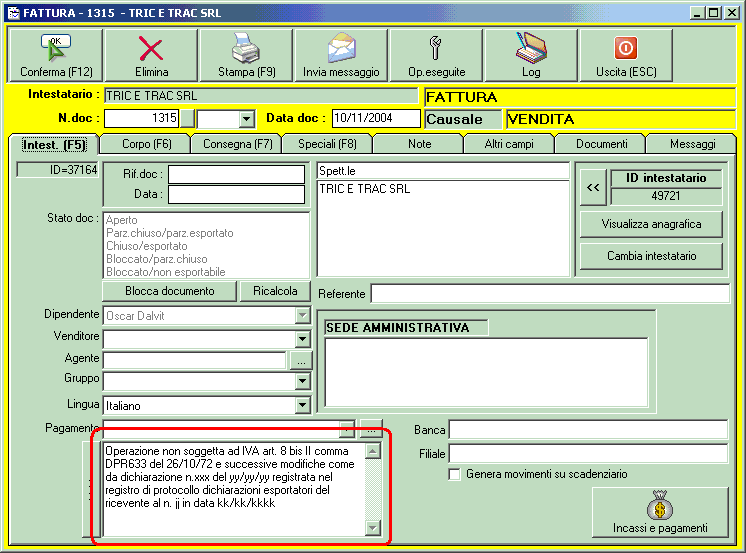
Task: Click the N.doc field showing 1315
Action: 141,118
